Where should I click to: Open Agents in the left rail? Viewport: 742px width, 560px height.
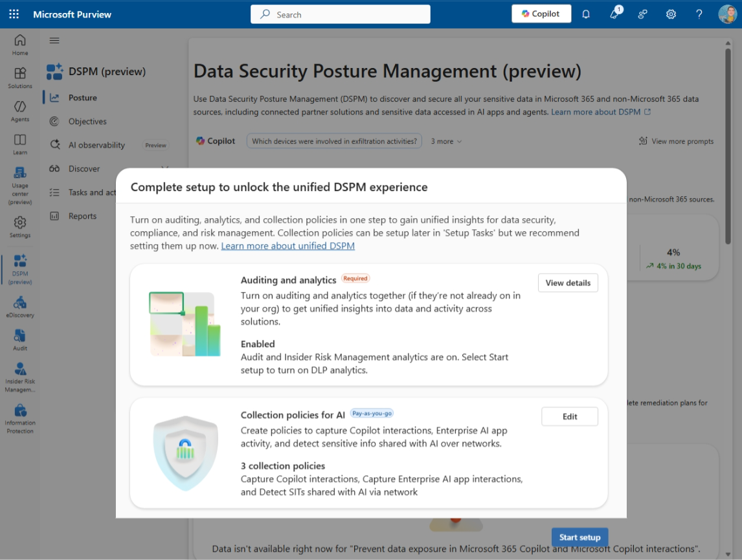click(x=20, y=110)
